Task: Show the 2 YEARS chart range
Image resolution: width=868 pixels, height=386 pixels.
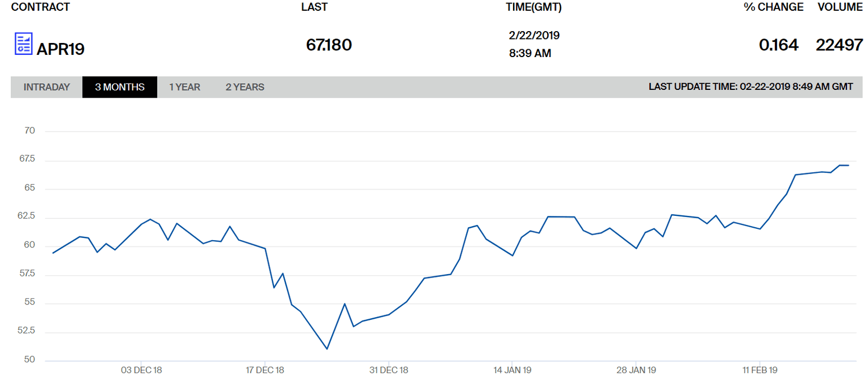Action: click(x=245, y=87)
